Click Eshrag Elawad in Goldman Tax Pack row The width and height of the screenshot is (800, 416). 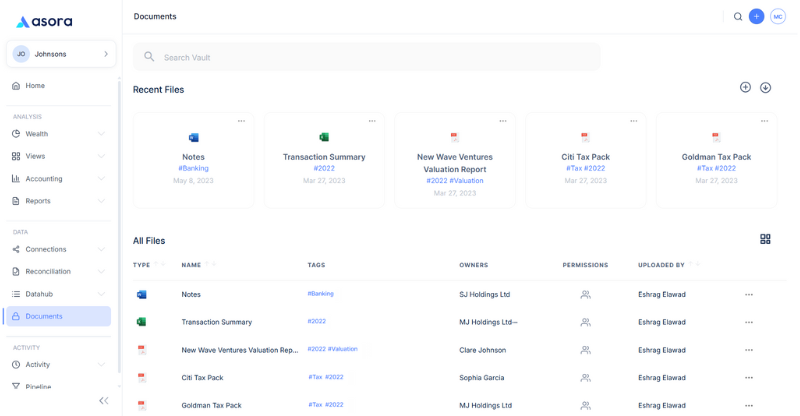(661, 405)
